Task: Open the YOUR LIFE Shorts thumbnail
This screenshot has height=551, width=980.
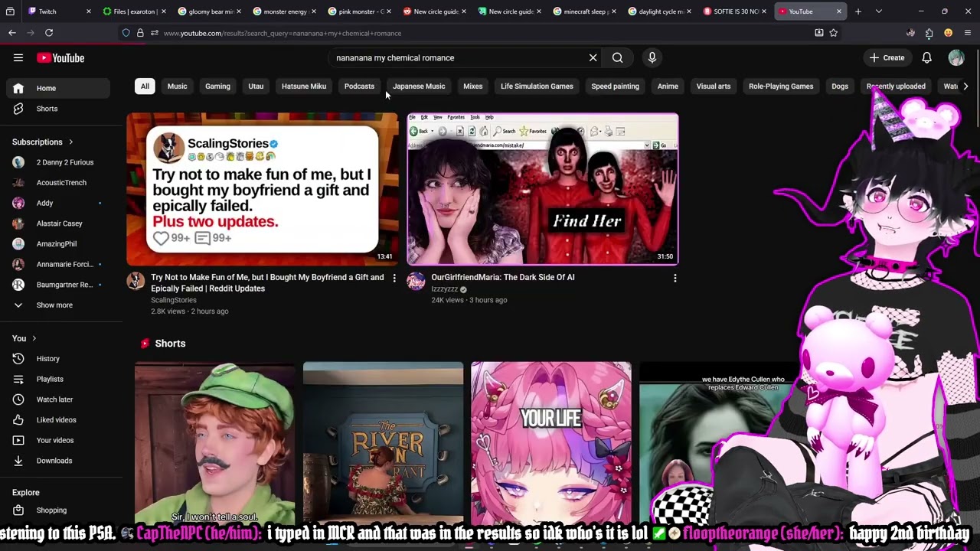Action: click(x=551, y=444)
